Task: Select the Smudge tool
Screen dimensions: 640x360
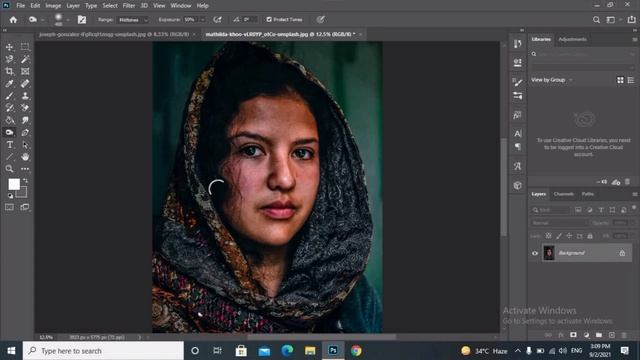Action: [x=25, y=120]
